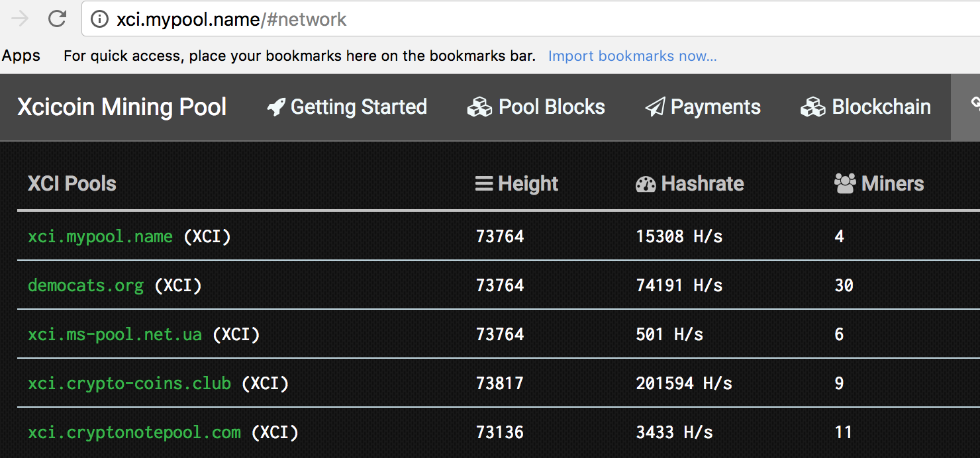Select hashrate value 501 H/s
Image resolution: width=980 pixels, height=458 pixels.
(669, 334)
